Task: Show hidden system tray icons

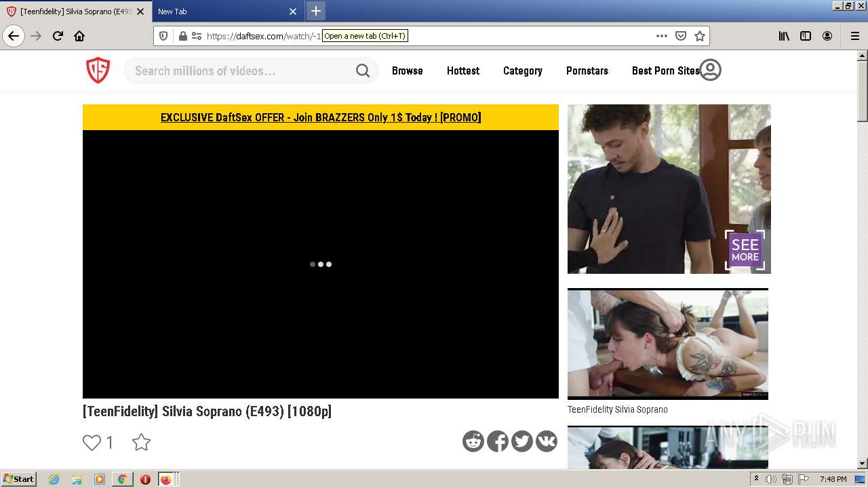Action: [x=757, y=479]
